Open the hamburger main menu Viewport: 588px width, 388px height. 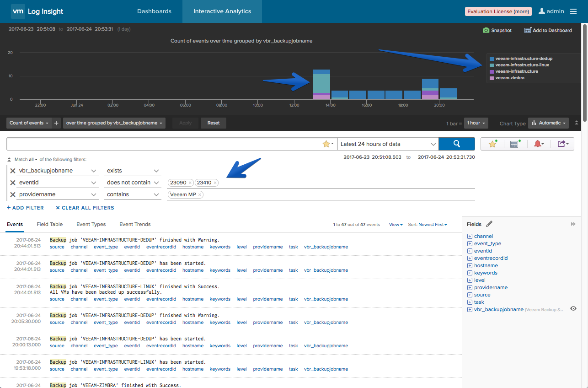click(x=573, y=11)
